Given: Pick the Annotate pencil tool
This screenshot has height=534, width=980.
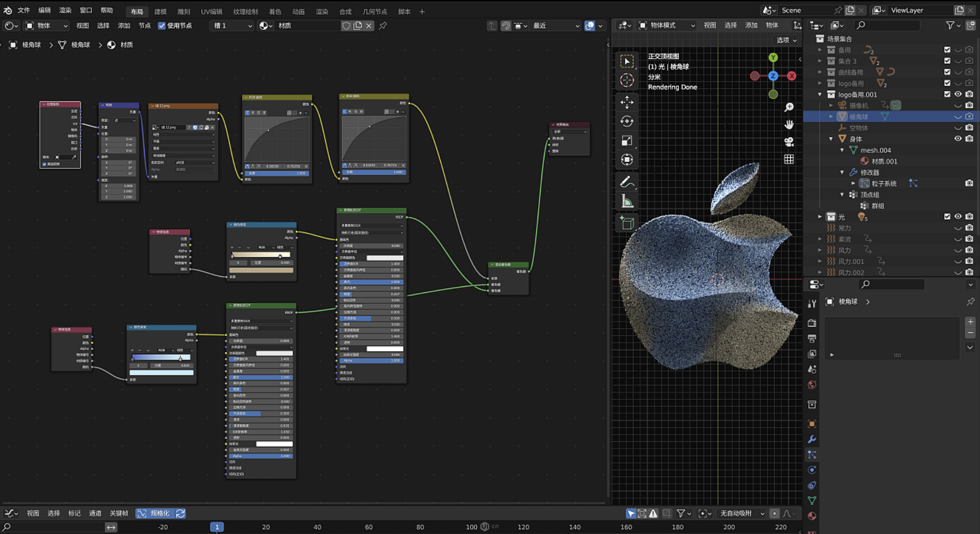Looking at the screenshot, I should coord(627,182).
